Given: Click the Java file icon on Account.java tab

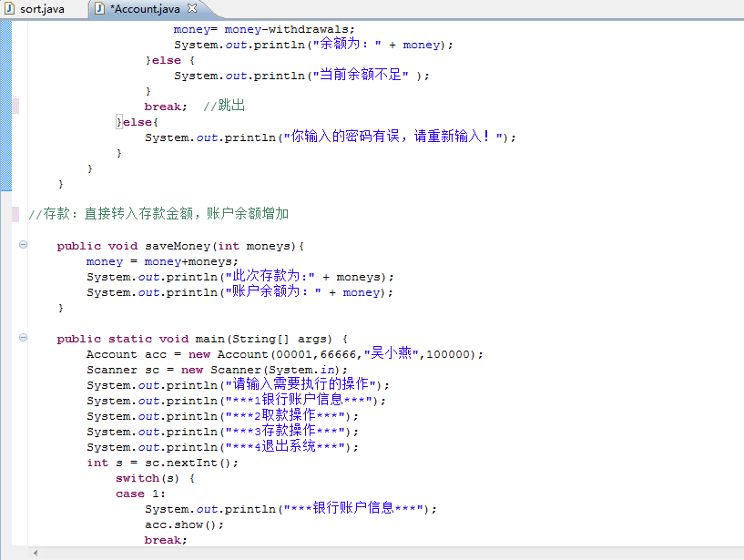Looking at the screenshot, I should 99,8.
